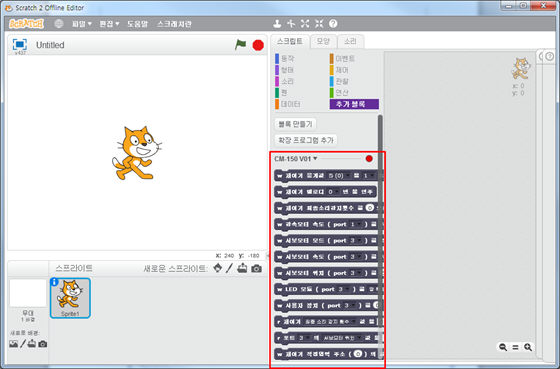Open port 1 dropdown in 감속모터 속도 block

pos(356,224)
